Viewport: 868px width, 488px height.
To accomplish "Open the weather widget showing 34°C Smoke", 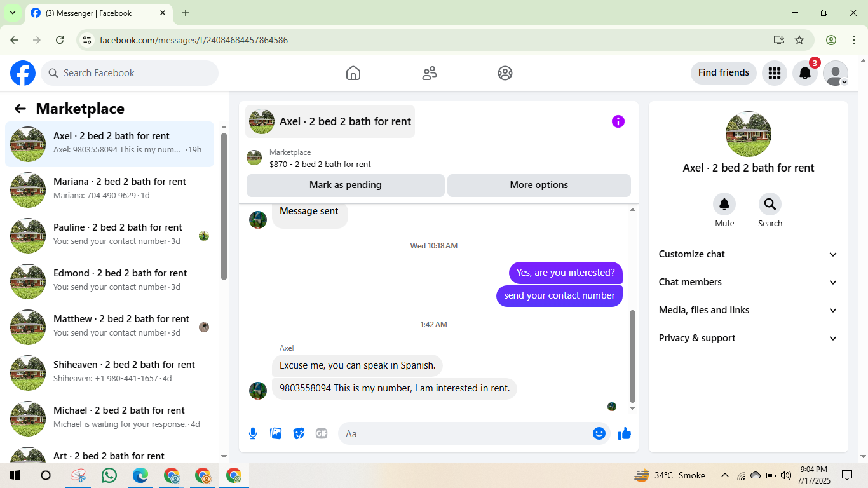I will tap(670, 475).
